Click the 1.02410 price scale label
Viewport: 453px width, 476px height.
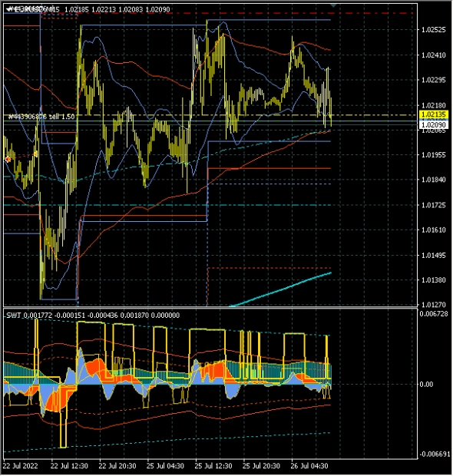(x=434, y=55)
